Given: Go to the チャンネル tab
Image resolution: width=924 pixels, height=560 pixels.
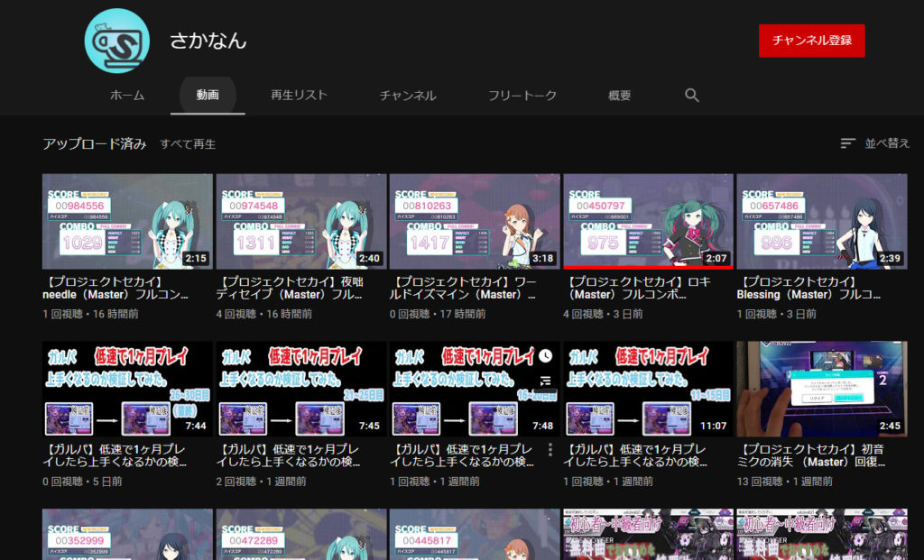Looking at the screenshot, I should [408, 96].
